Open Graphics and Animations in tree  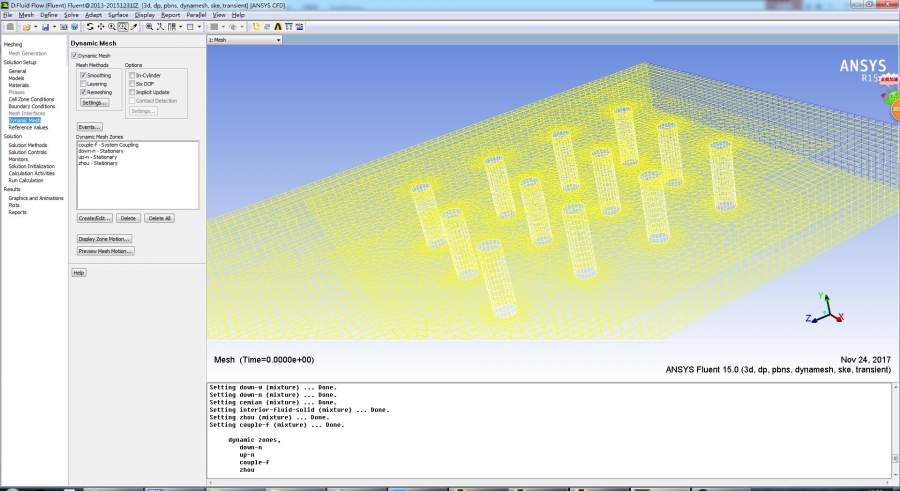click(36, 198)
